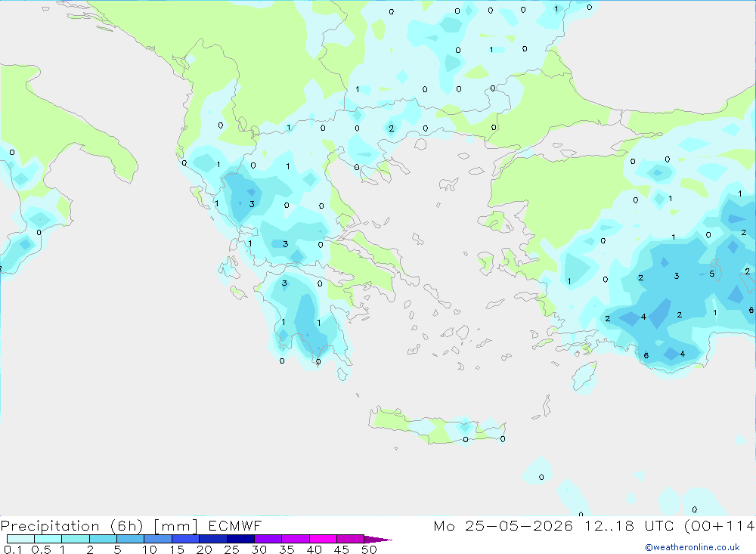Click the 2–5 mm legend color box

click(103, 539)
